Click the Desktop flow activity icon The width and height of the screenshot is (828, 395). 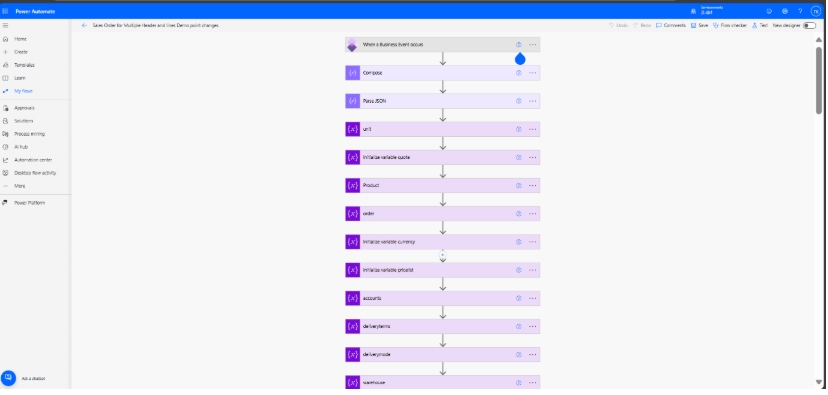[6, 173]
